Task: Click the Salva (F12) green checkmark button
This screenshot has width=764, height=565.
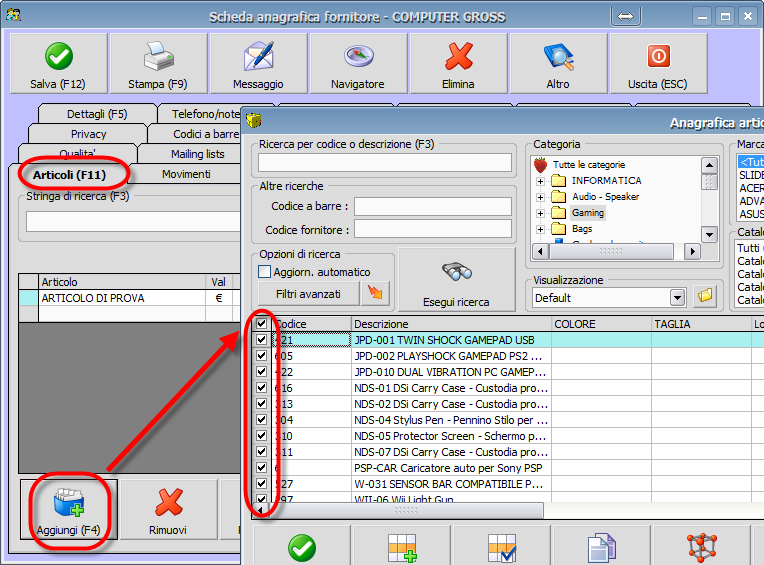Action: point(58,63)
